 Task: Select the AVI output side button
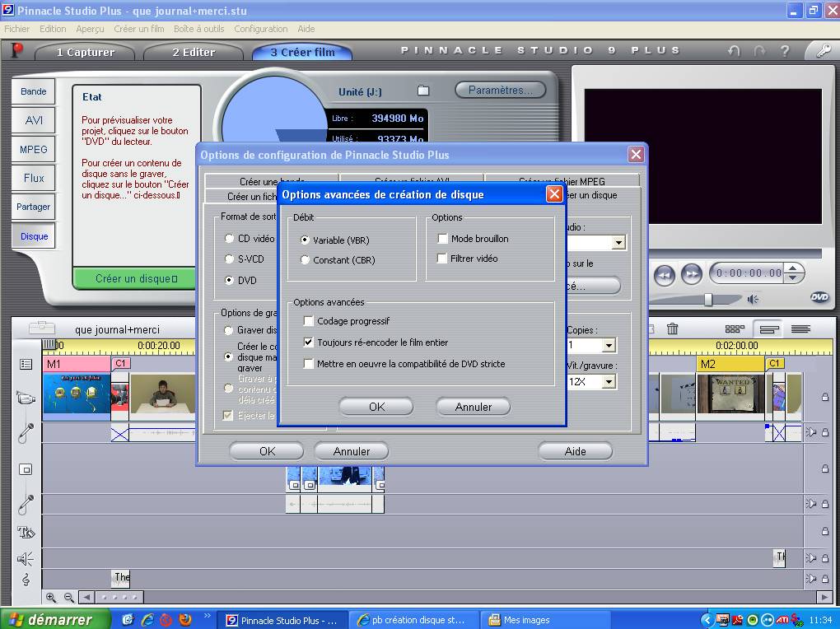pyautogui.click(x=33, y=120)
